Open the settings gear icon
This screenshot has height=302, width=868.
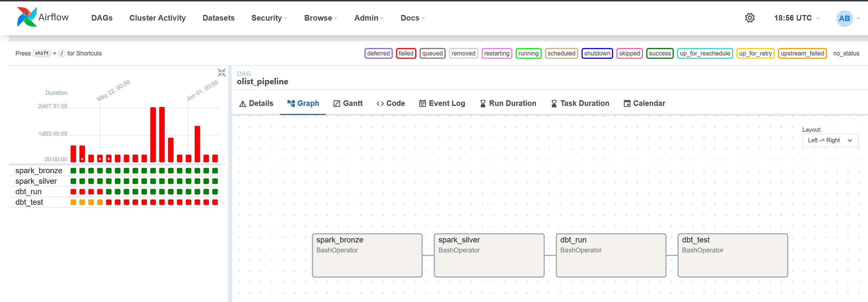point(749,18)
